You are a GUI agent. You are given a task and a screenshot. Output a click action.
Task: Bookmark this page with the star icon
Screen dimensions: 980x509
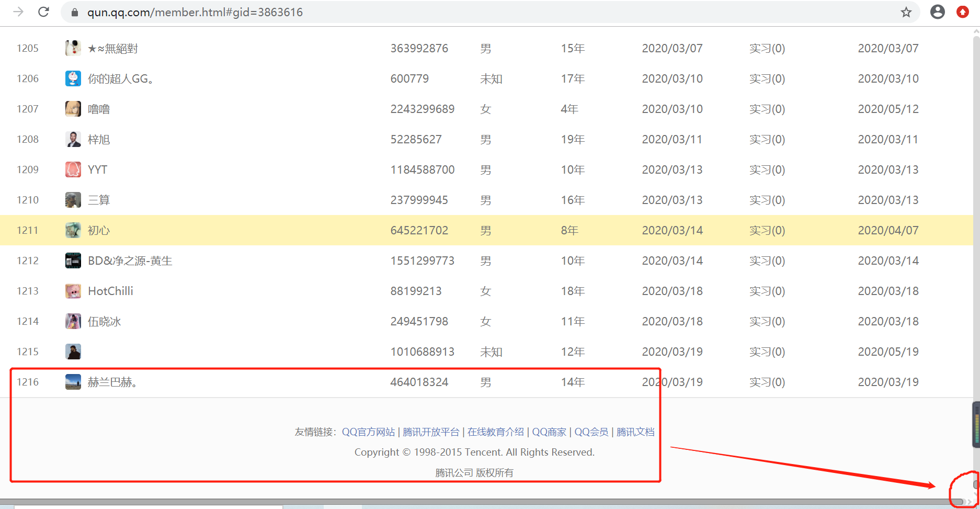pyautogui.click(x=906, y=12)
